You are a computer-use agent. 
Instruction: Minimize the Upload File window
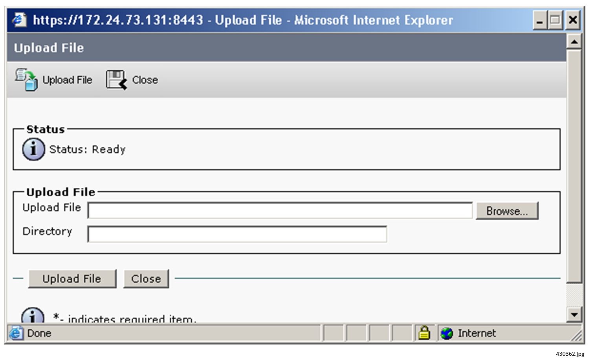[540, 20]
